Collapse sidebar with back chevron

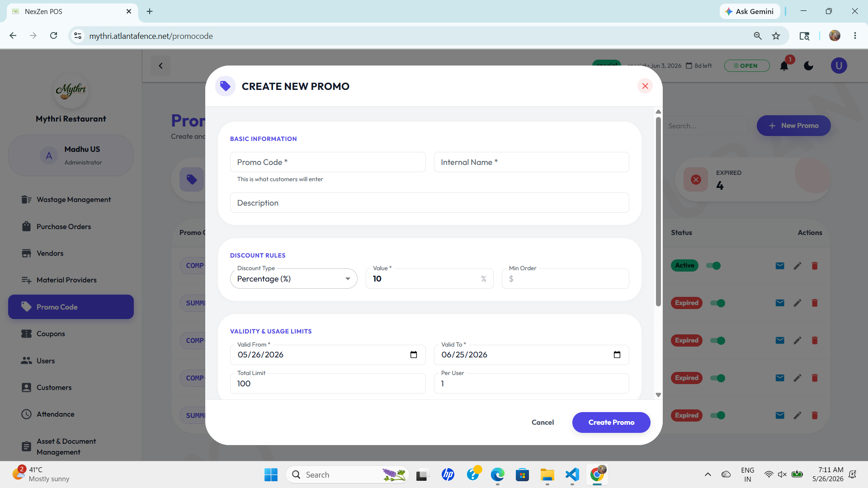tap(160, 66)
